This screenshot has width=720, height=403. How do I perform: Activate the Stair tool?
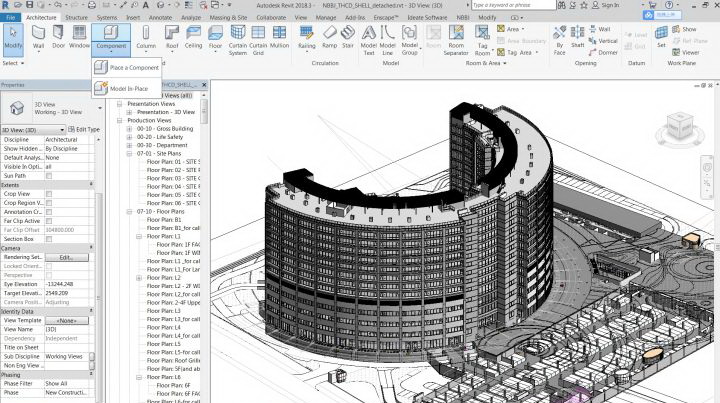pos(348,36)
